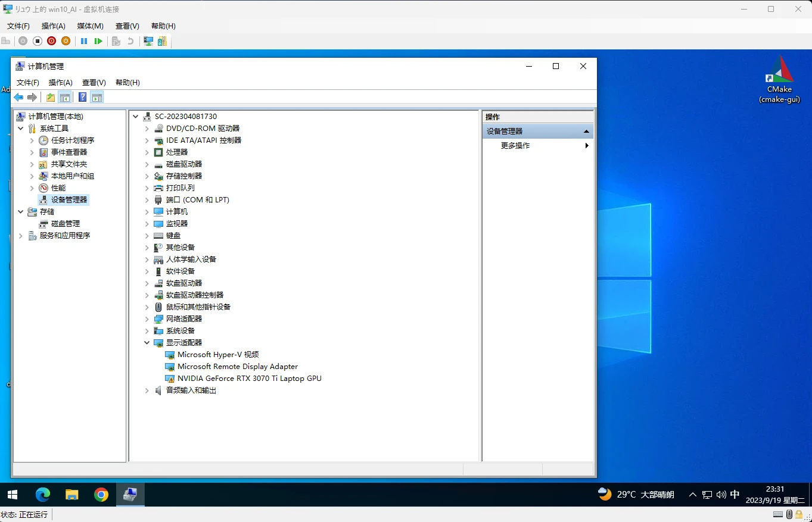The height and width of the screenshot is (522, 812).
Task: Click the Up one level folder icon
Action: coord(51,98)
